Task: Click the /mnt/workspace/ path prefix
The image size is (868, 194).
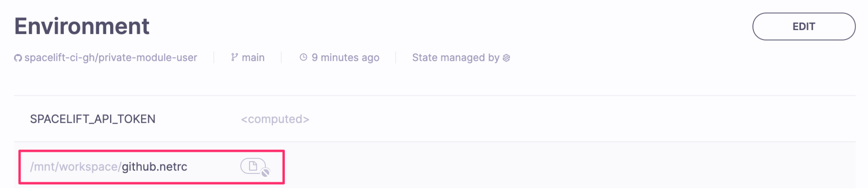Action: pyautogui.click(x=75, y=167)
